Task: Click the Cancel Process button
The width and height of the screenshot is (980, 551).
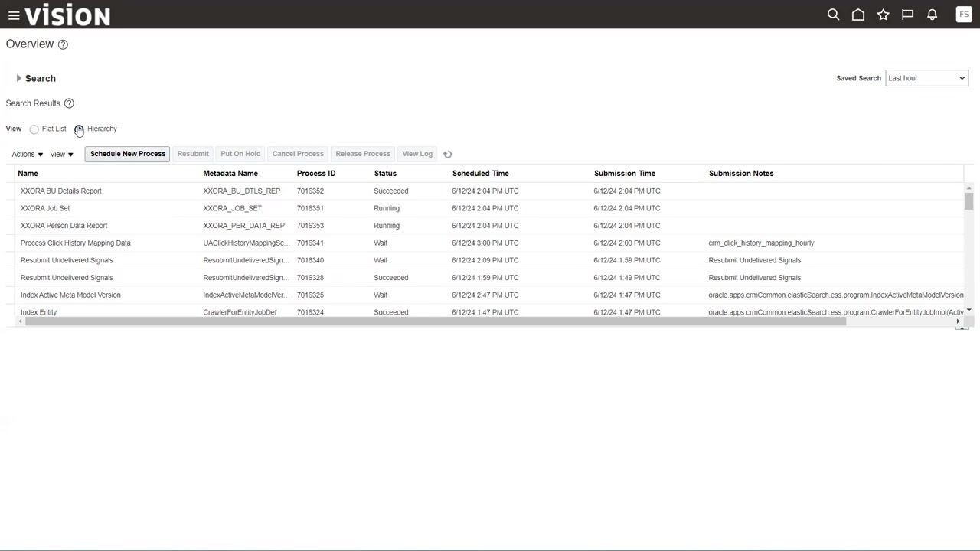Action: tap(298, 154)
